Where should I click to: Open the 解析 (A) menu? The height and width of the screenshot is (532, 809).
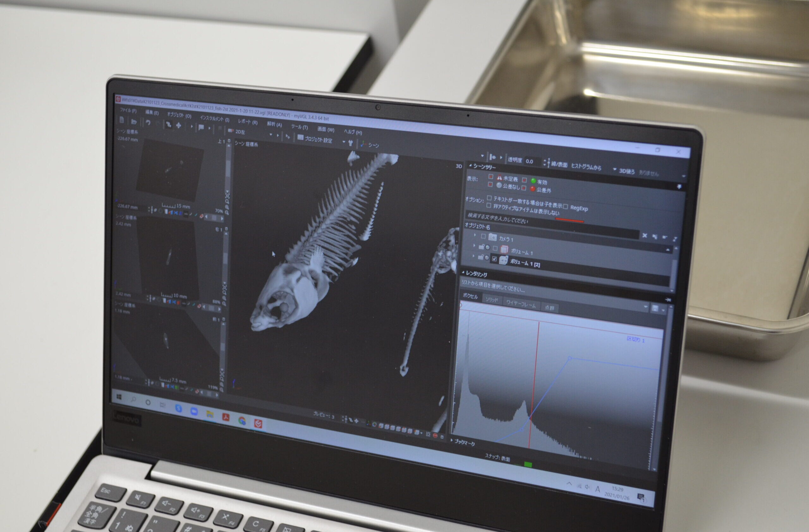point(274,125)
